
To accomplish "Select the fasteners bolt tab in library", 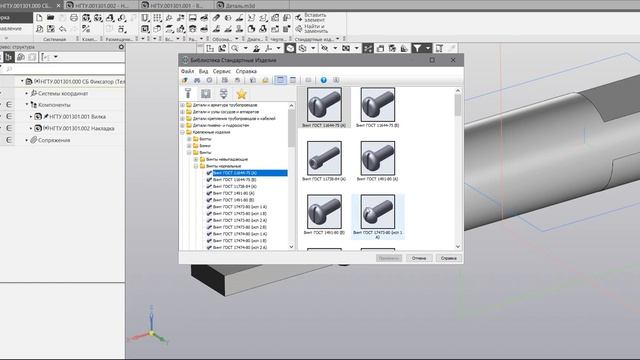I will pyautogui.click(x=188, y=94).
